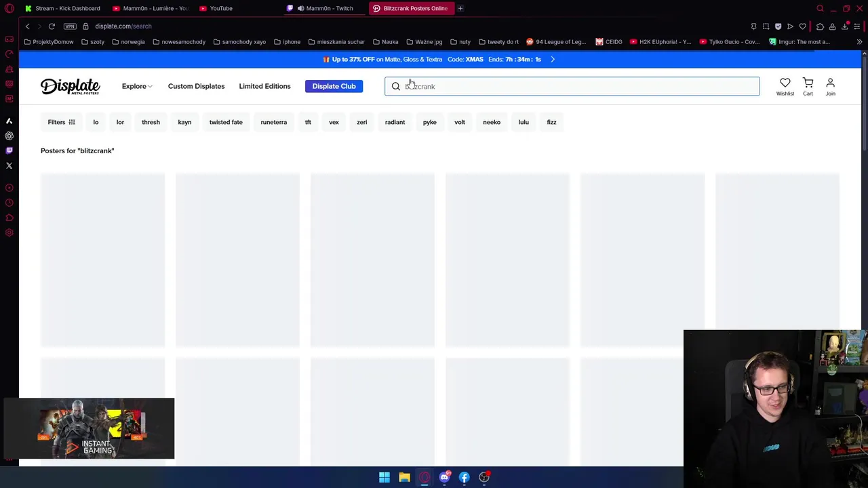
Task: Open the Windows Start menu
Action: click(384, 477)
